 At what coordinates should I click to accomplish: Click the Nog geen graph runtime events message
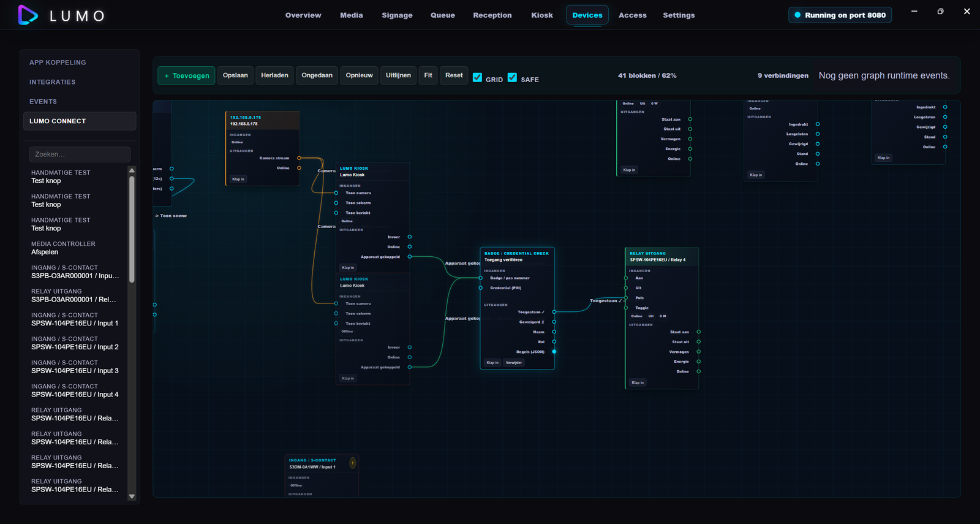884,75
